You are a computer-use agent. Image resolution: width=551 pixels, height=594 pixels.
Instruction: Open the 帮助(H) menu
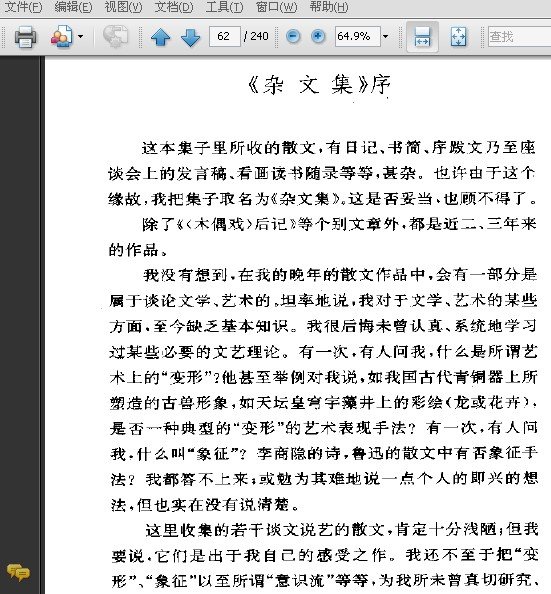click(x=329, y=7)
